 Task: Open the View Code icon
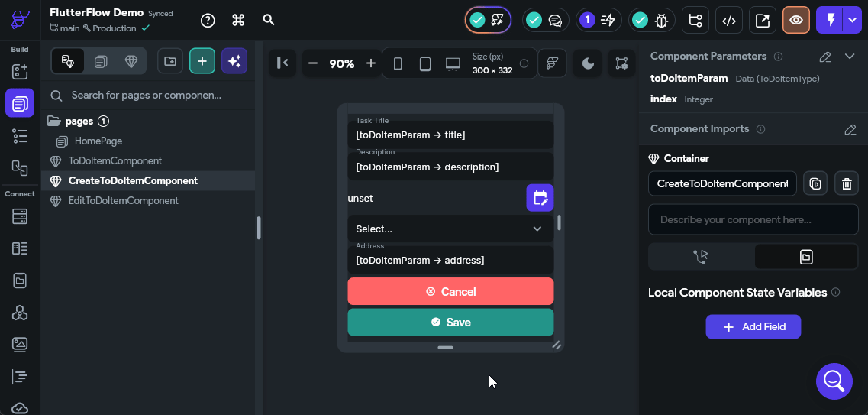pyautogui.click(x=729, y=21)
